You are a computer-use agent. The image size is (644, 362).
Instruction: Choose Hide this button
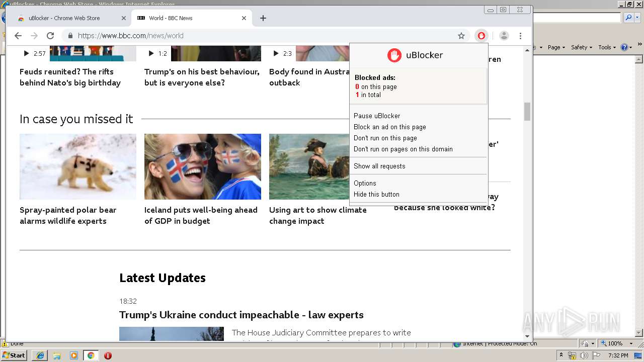pyautogui.click(x=376, y=194)
